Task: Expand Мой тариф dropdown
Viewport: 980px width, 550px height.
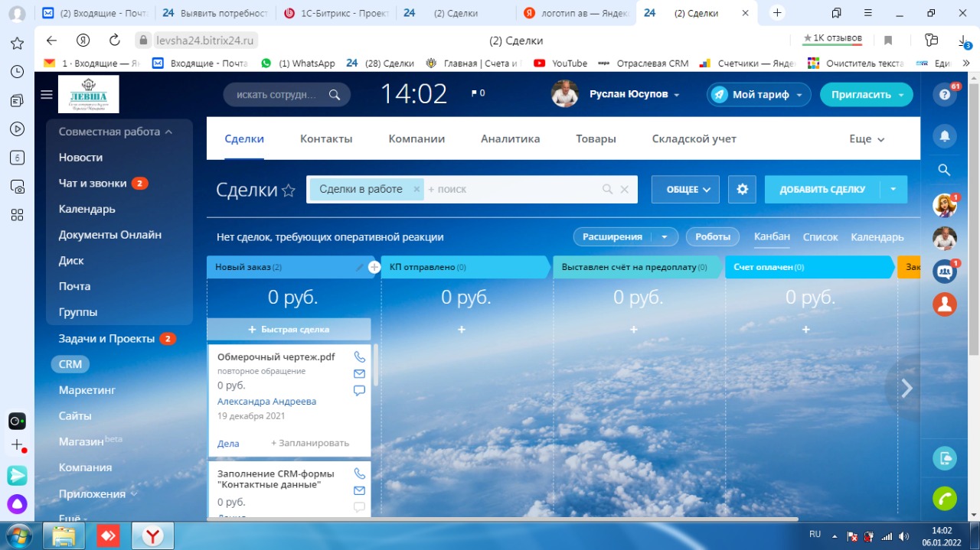Action: (799, 95)
